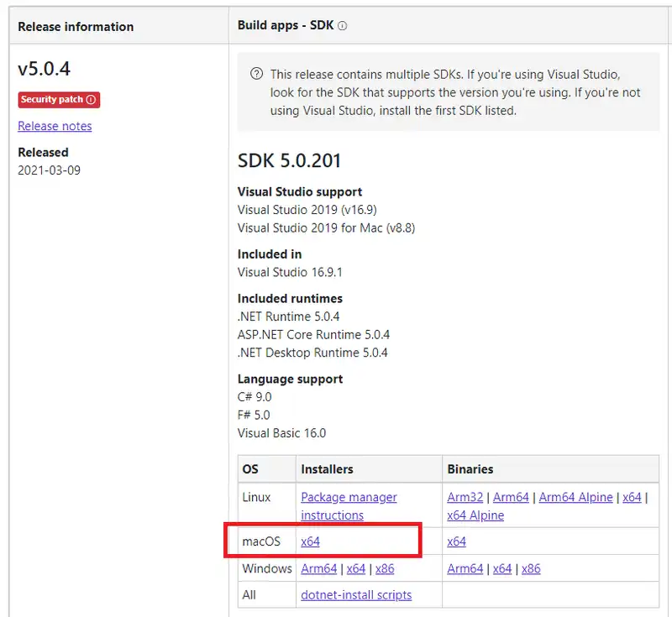The height and width of the screenshot is (617, 672).
Task: Download the Windows Arm64 binary
Action: click(x=465, y=568)
